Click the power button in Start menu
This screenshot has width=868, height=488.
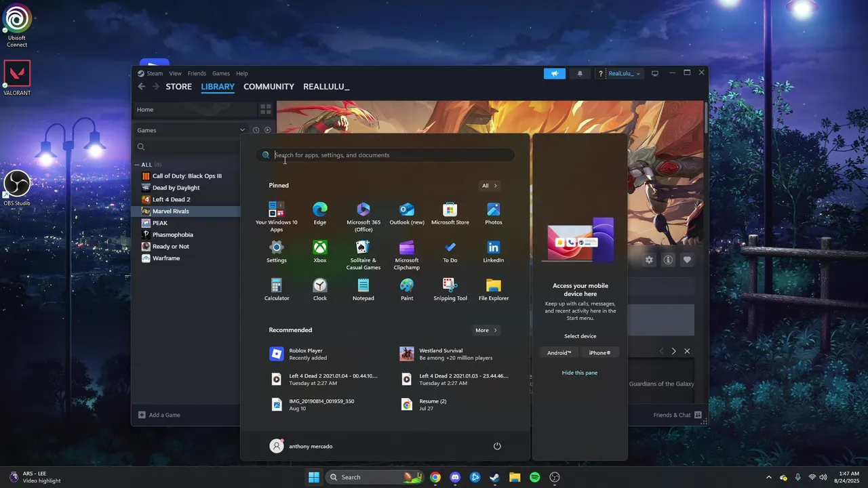[x=497, y=446]
